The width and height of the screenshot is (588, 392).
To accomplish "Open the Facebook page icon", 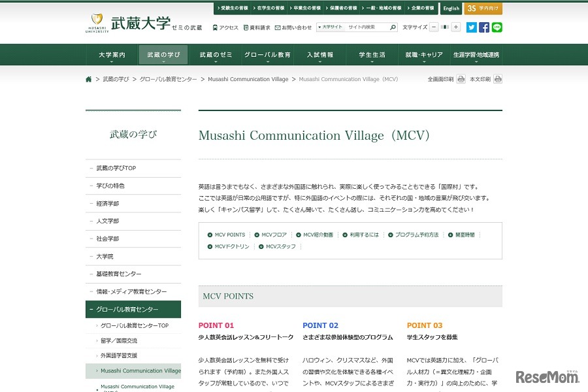I will click(x=484, y=27).
